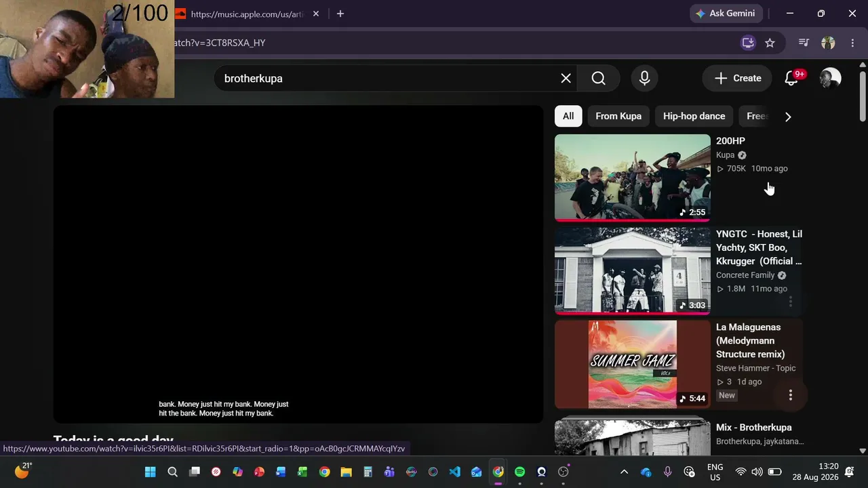Click the '11mo ago' upload age text
Screen dimensions: 868x488
click(x=769, y=289)
